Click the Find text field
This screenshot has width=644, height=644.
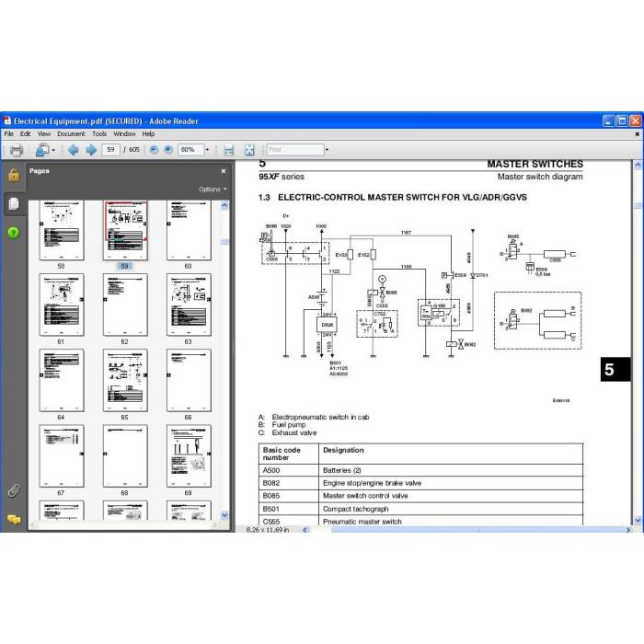coord(295,149)
